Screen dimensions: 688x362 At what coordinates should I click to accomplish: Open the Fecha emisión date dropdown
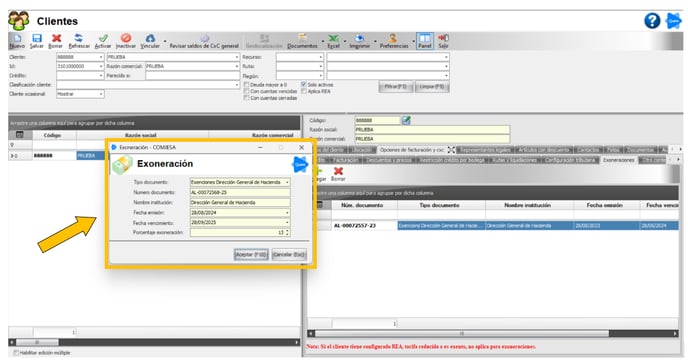(x=287, y=213)
